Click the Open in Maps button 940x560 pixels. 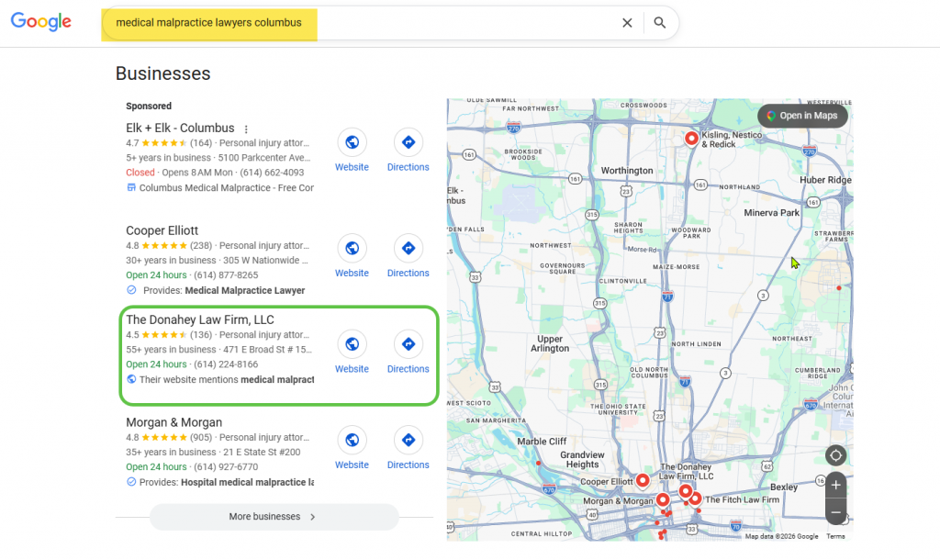tap(802, 116)
